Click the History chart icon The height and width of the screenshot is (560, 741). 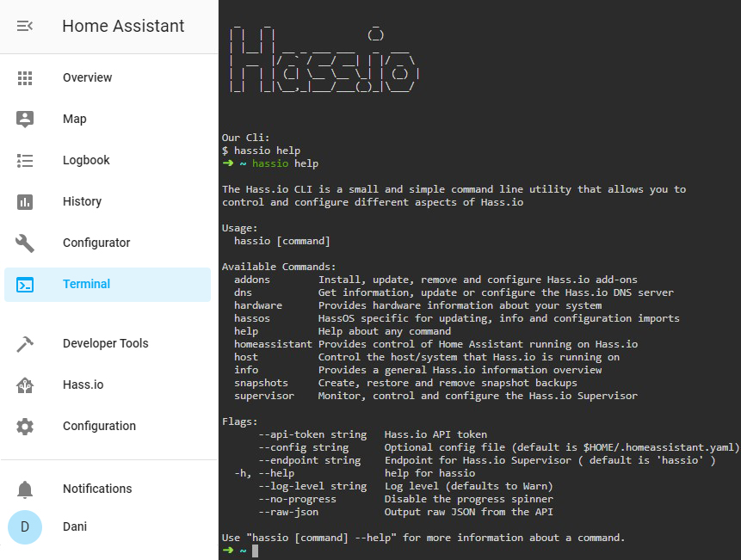pyautogui.click(x=25, y=202)
